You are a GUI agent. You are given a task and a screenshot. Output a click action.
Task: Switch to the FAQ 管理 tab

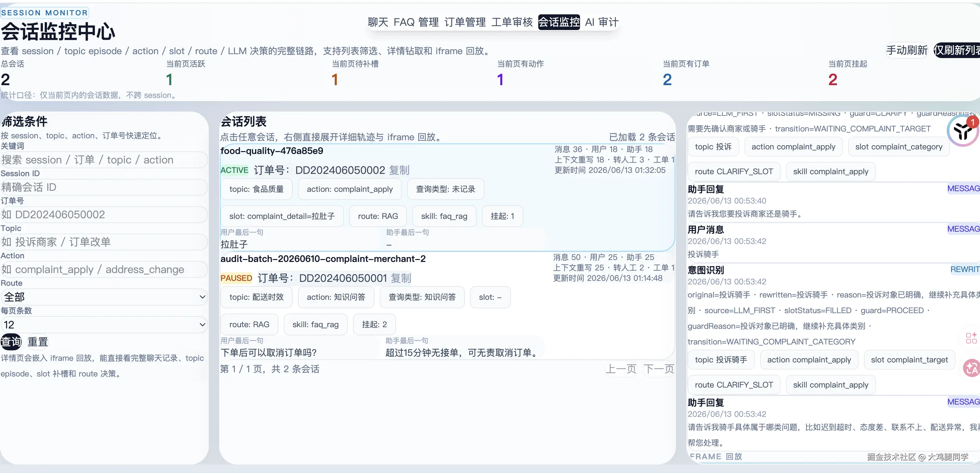click(x=416, y=22)
